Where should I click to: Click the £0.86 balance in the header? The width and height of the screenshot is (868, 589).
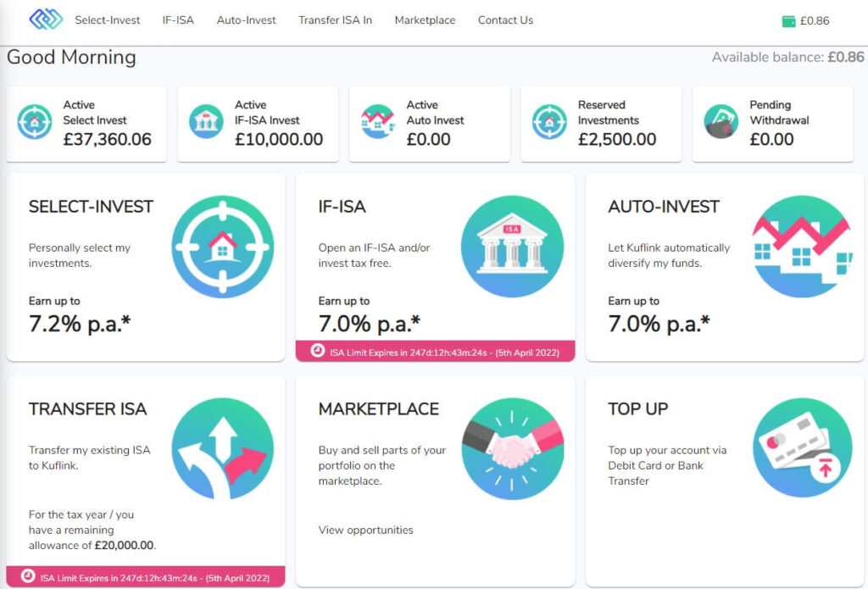coord(815,21)
